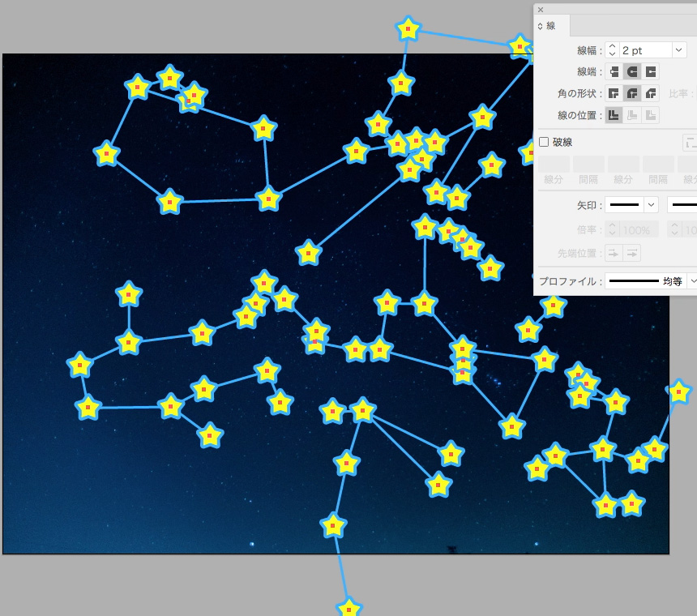
Task: Click the dash corner alignment icon
Action: pyautogui.click(x=691, y=143)
